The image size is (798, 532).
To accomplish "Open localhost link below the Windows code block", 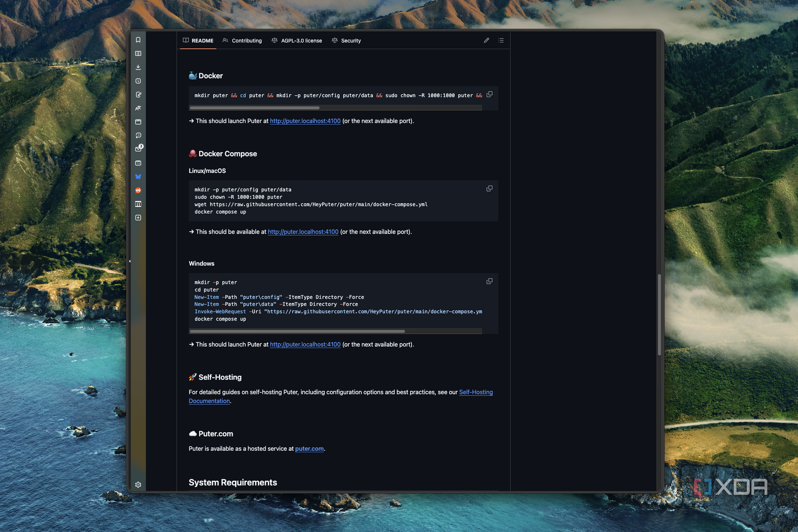I will pyautogui.click(x=305, y=344).
